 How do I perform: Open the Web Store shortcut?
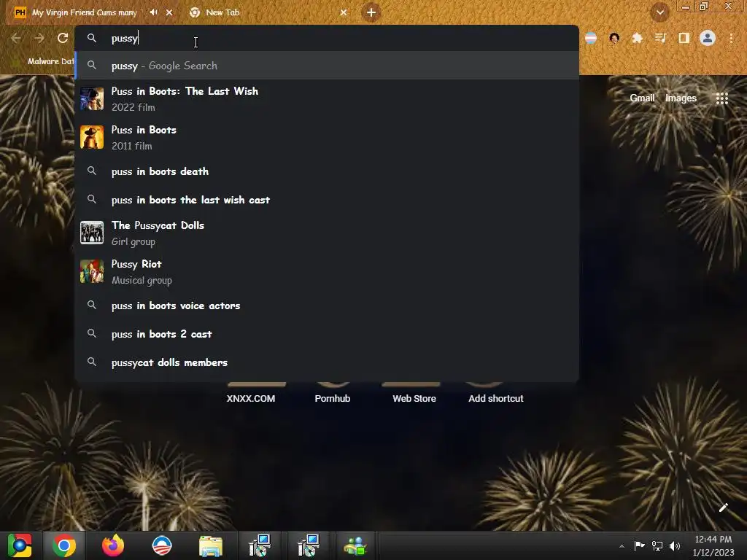[x=414, y=393]
